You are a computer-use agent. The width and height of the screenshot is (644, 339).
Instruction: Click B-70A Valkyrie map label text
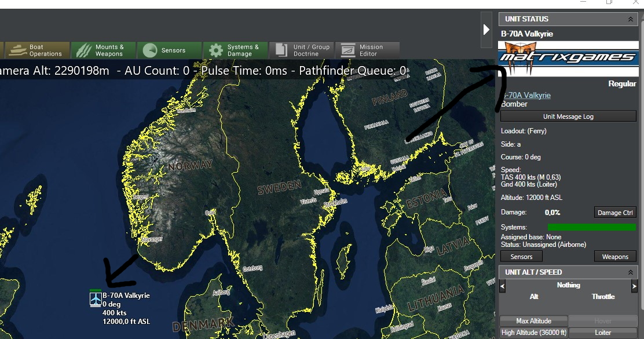coord(126,296)
